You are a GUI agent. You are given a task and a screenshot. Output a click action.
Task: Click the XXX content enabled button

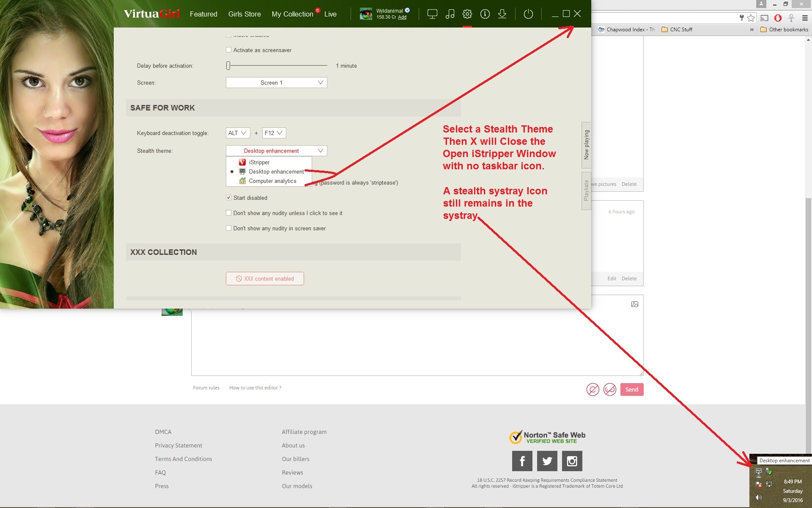pyautogui.click(x=265, y=279)
